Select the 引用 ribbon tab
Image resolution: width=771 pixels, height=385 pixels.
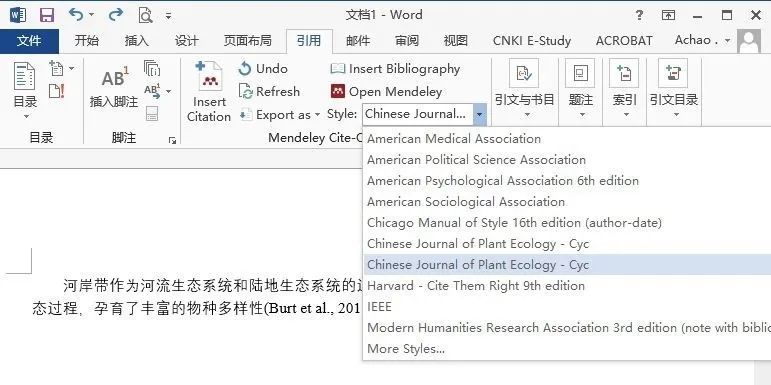click(309, 41)
